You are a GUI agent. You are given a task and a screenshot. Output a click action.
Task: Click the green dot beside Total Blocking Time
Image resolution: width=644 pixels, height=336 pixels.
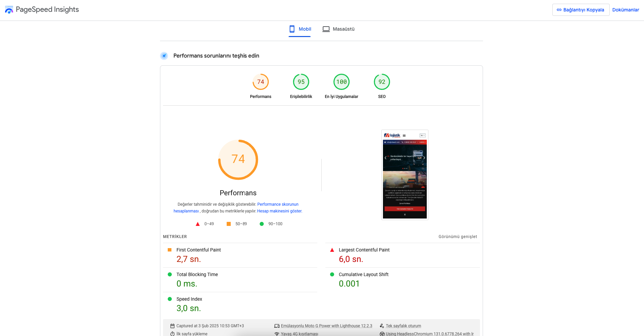(170, 274)
